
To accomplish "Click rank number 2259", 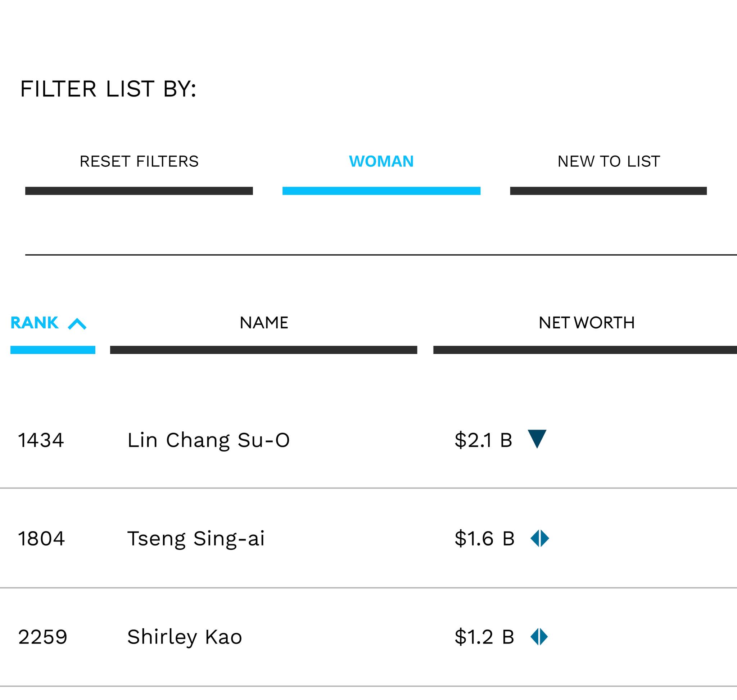I will [42, 637].
